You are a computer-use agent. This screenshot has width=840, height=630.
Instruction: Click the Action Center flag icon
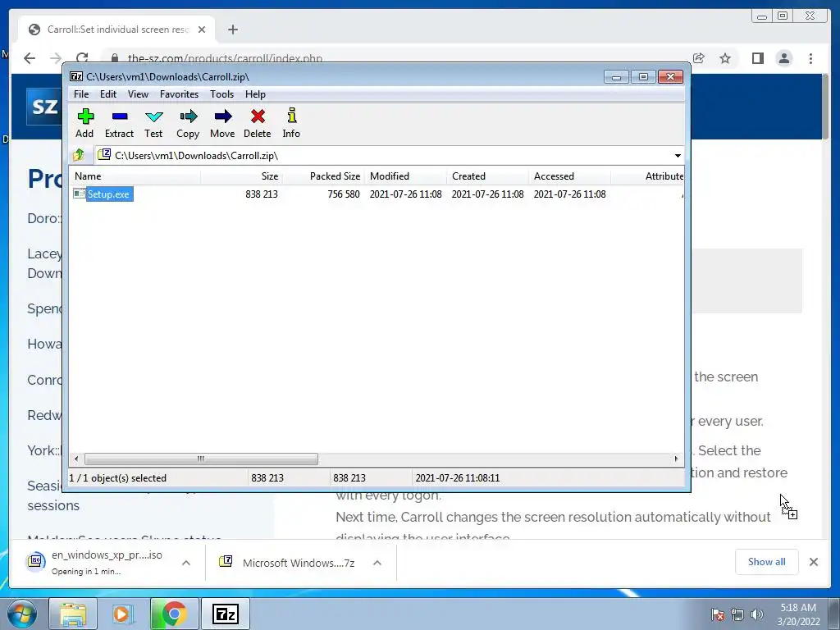click(717, 614)
